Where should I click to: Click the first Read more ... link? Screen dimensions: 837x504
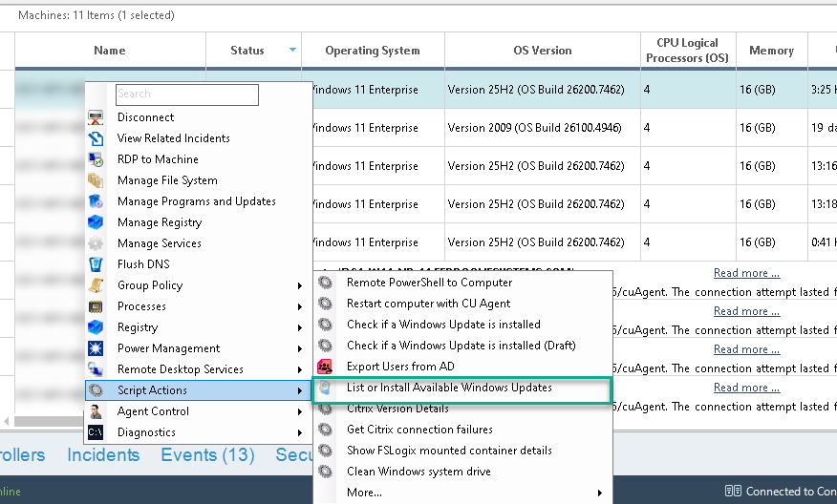pos(746,273)
